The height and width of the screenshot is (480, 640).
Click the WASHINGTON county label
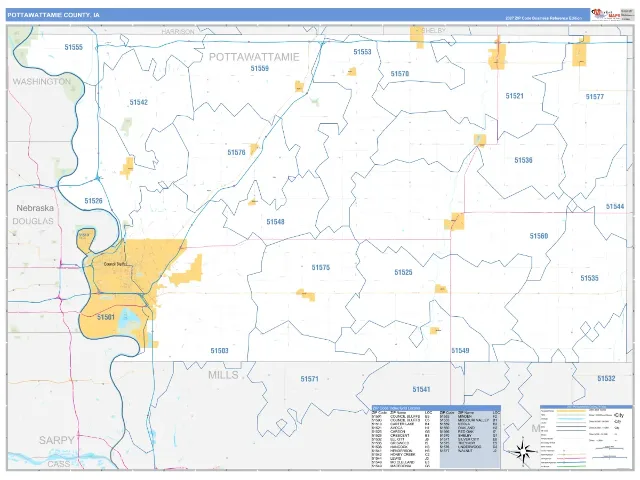click(x=42, y=82)
